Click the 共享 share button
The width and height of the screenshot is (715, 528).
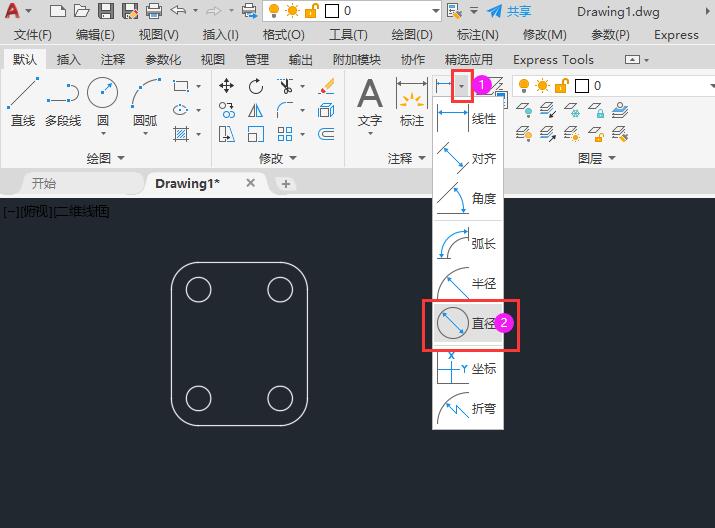509,11
